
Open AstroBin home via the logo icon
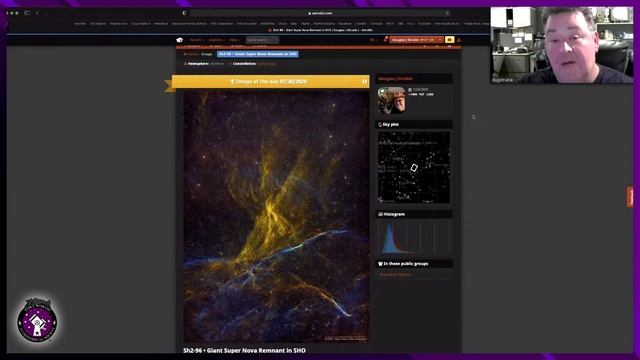[x=180, y=40]
